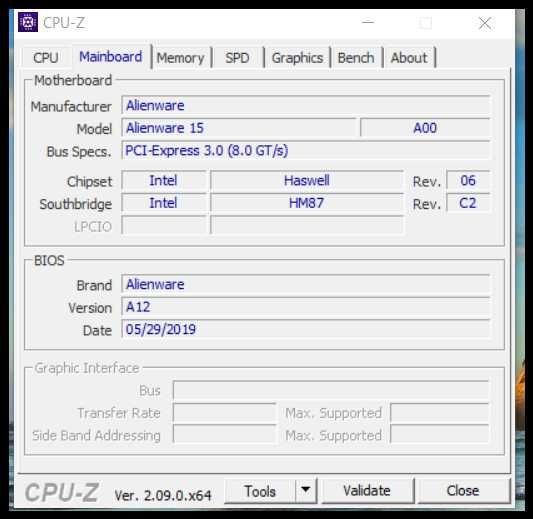Click the BIOS Version field A12

(306, 307)
